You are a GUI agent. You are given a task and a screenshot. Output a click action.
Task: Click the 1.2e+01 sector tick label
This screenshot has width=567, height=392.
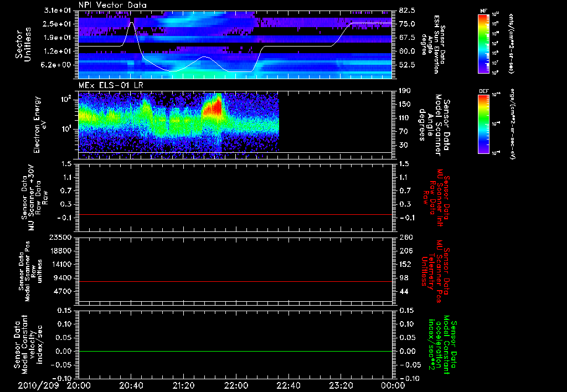(58, 51)
